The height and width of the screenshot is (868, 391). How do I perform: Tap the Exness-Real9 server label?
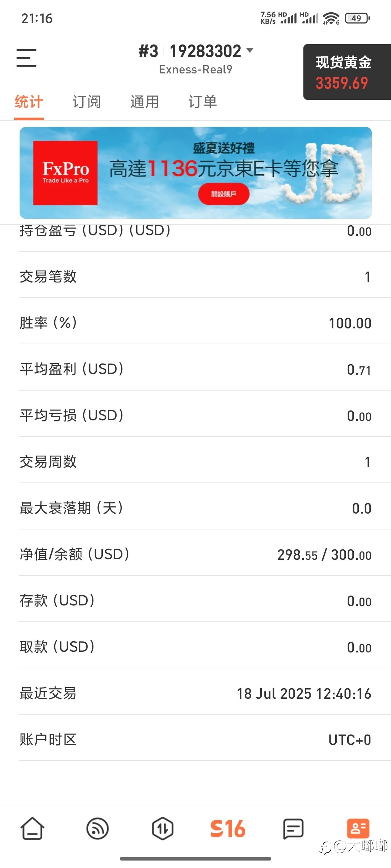[x=195, y=69]
